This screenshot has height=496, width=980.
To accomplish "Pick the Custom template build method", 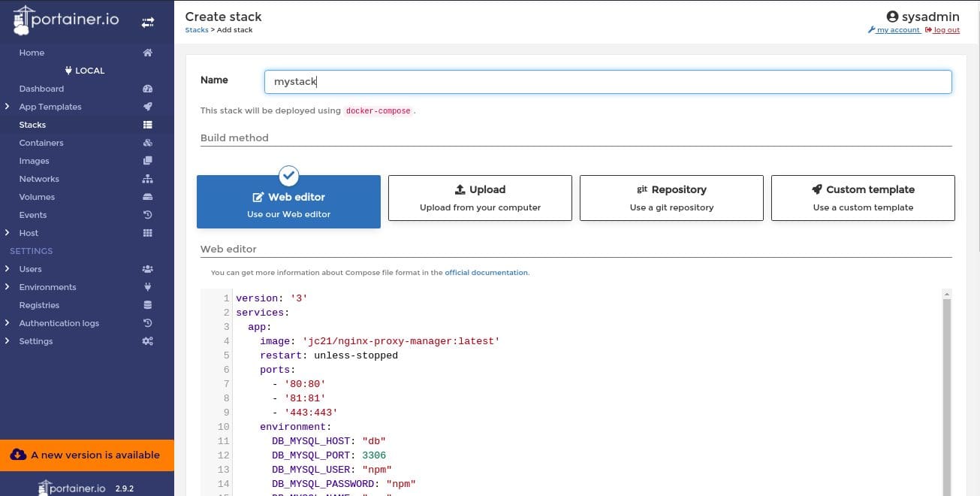I will (863, 198).
